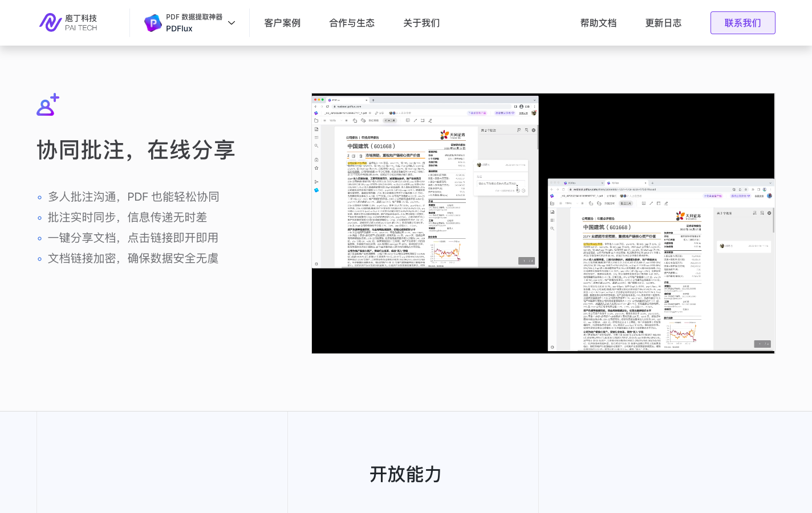Open the 合作与生态 menu item
Screen dimensions: 812x513
(352, 23)
